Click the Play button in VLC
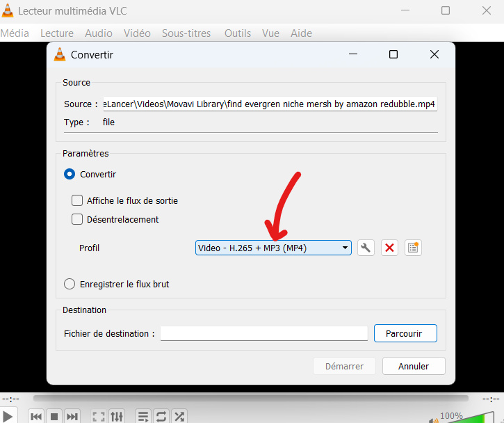The image size is (504, 423). coord(8,416)
